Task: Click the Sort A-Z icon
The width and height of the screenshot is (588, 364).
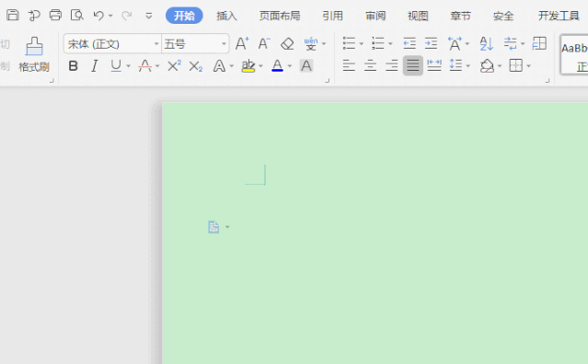Action: coord(487,44)
